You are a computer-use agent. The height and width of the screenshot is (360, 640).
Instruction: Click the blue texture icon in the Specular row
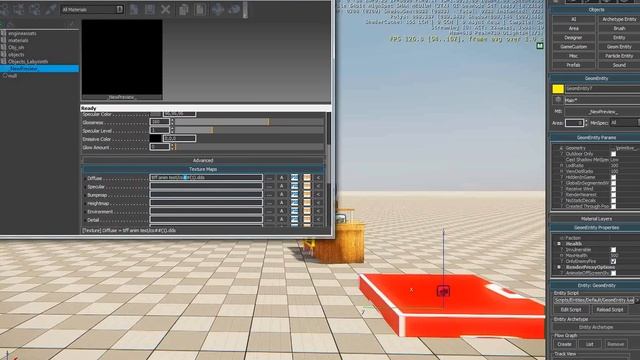(x=294, y=186)
